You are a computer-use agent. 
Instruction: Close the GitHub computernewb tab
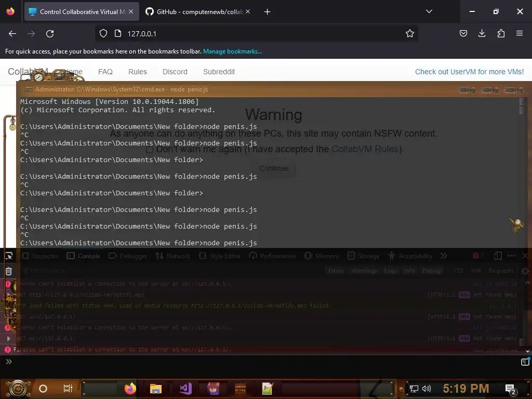(248, 11)
